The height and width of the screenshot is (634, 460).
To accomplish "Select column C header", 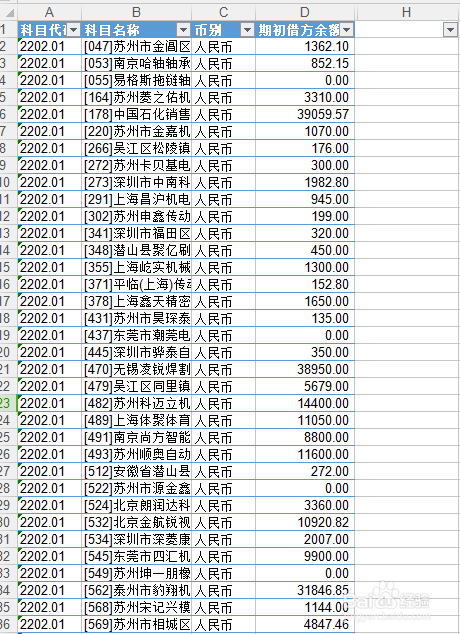I will tap(223, 13).
